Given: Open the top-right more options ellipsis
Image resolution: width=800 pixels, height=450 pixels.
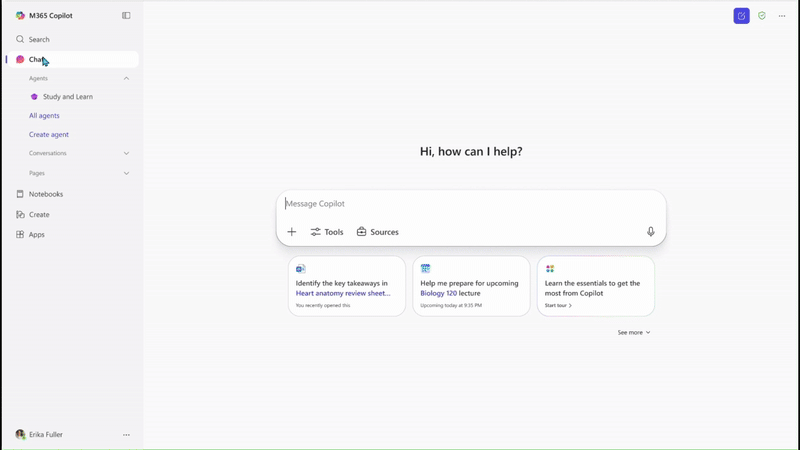Looking at the screenshot, I should point(782,16).
